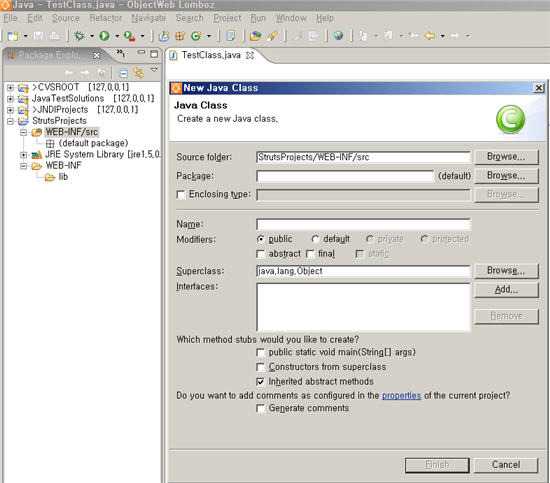Image resolution: width=550 pixels, height=483 pixels.
Task: Open the Run icon dropdown arrow
Action: [x=117, y=36]
